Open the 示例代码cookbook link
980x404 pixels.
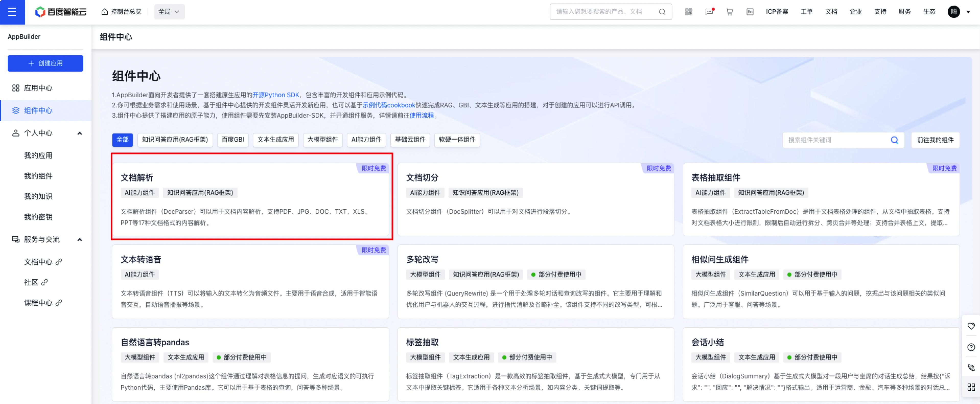point(389,105)
